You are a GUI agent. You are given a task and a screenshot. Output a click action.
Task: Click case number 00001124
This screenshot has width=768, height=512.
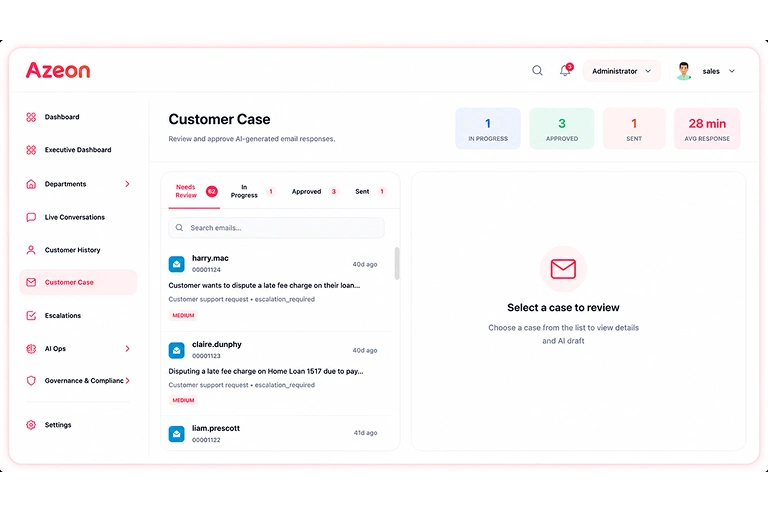[x=206, y=270]
